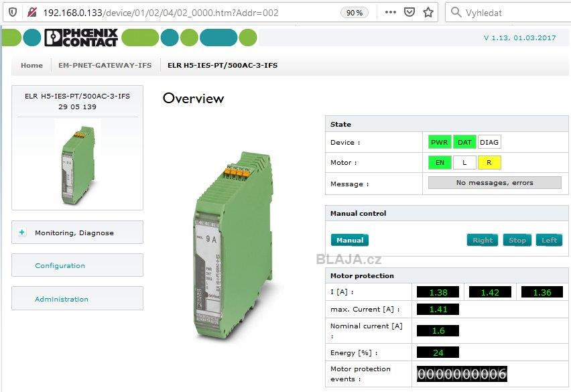Click the small device thumbnail image

click(x=78, y=165)
